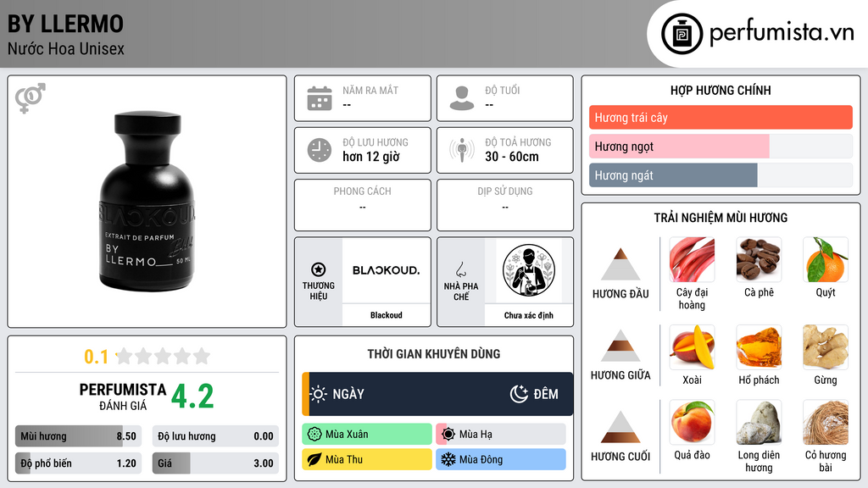Viewport: 868px width, 488px height.
Task: Click the Đêm moon label
Action: coord(534,394)
